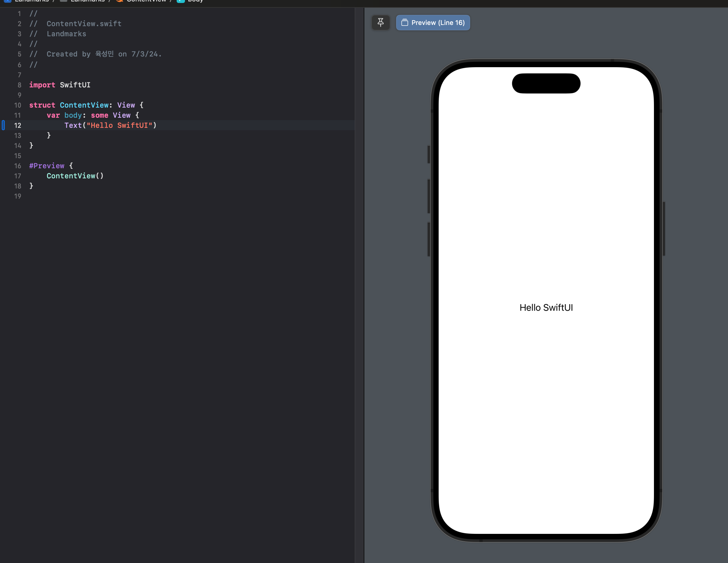Click the #Preview macro on line 16

point(47,166)
